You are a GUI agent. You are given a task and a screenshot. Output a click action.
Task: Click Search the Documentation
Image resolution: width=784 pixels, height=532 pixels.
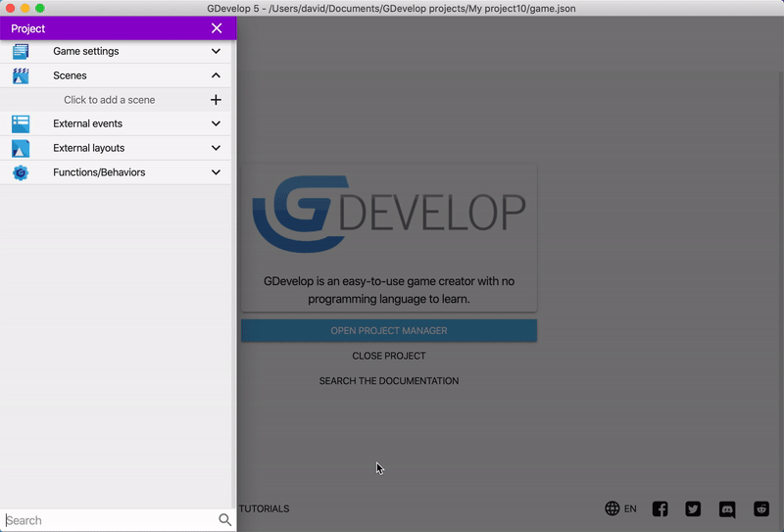tap(389, 380)
